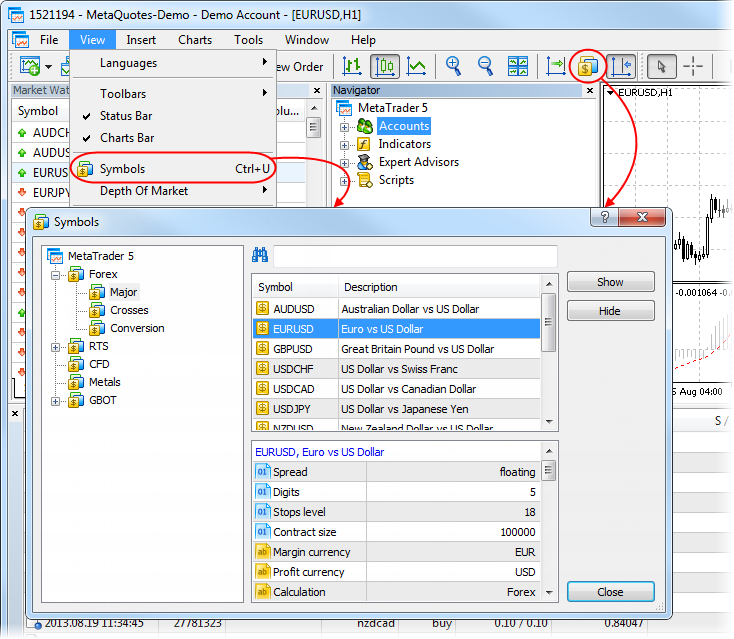Click the zoom out magnifier icon
Viewport: 734px width, 639px height.
[x=485, y=67]
